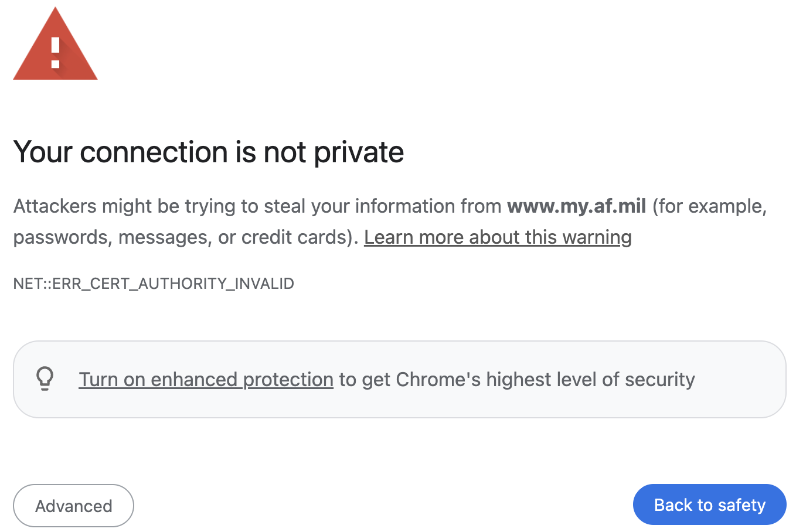Click the words "not" in the page heading
The width and height of the screenshot is (796, 532).
pos(284,152)
